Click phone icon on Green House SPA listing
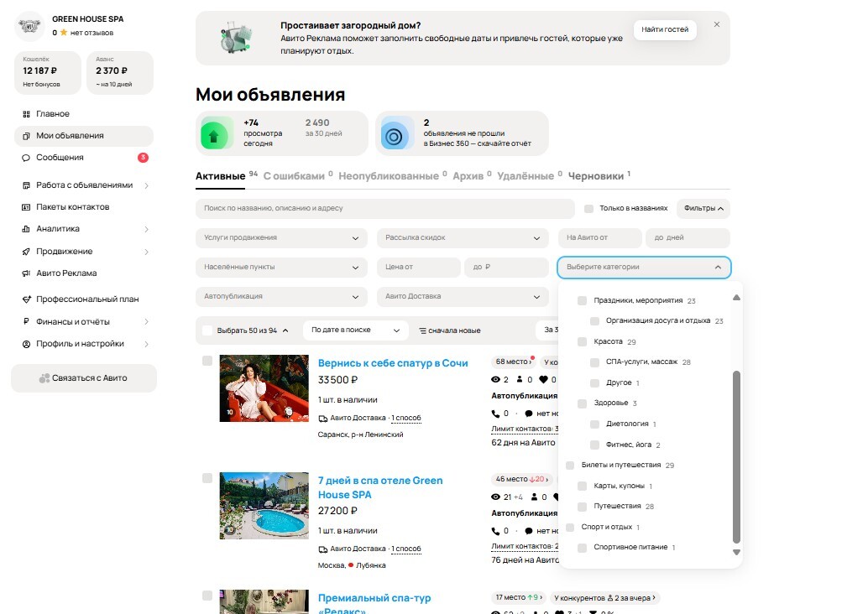This screenshot has width=868, height=614. [x=495, y=531]
